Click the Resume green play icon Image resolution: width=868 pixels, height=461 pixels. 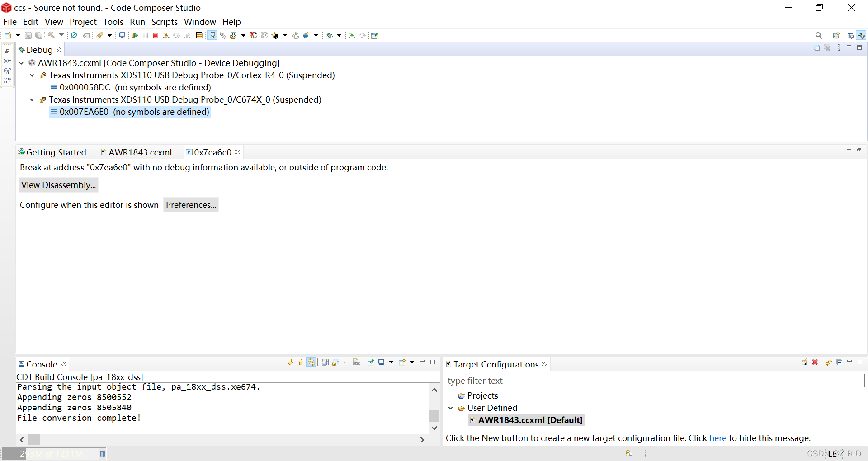pyautogui.click(x=135, y=35)
